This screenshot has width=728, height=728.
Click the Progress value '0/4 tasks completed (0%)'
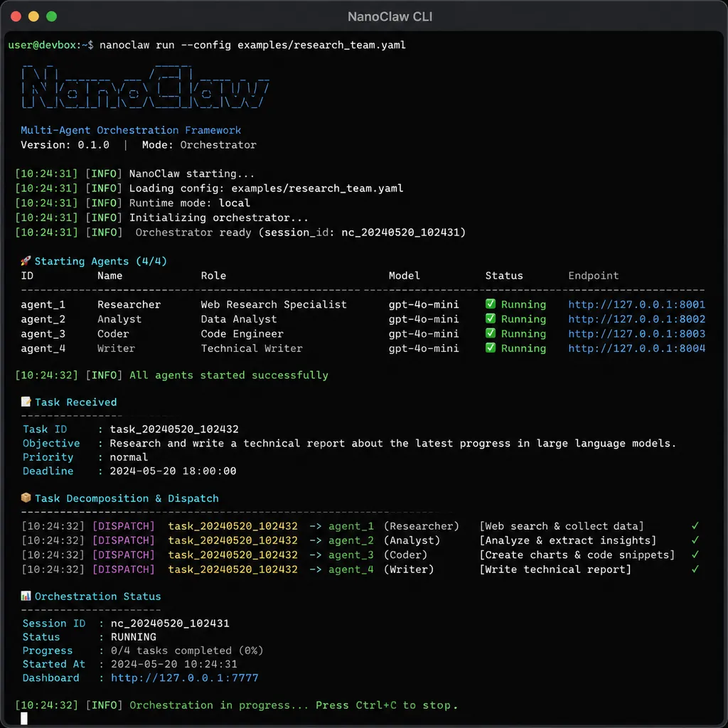tap(187, 651)
